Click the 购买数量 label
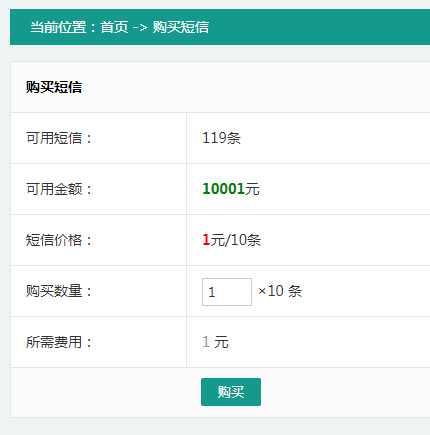The height and width of the screenshot is (435, 430). click(x=59, y=291)
